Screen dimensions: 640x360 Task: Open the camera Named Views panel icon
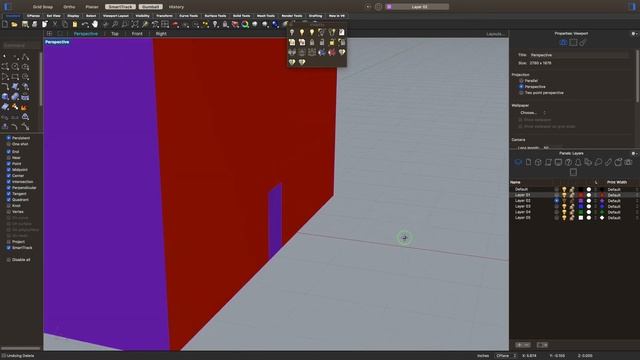tap(628, 162)
